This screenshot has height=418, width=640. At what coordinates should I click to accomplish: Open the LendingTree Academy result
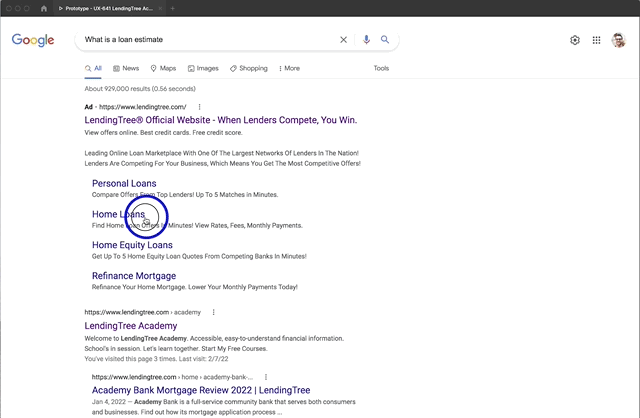131,326
